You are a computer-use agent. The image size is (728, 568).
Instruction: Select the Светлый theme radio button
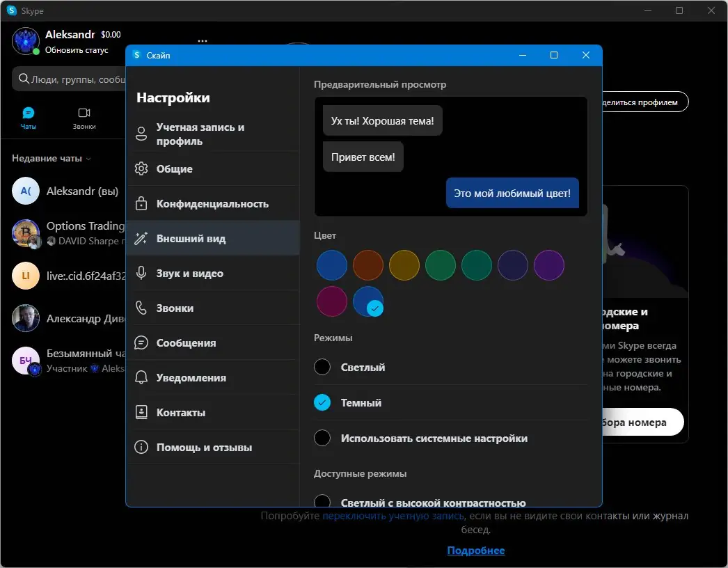click(322, 367)
